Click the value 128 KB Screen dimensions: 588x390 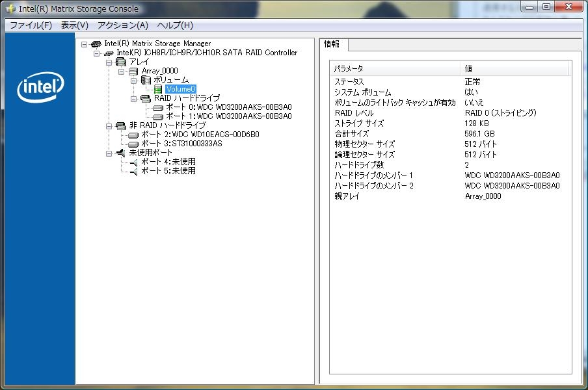pos(477,123)
